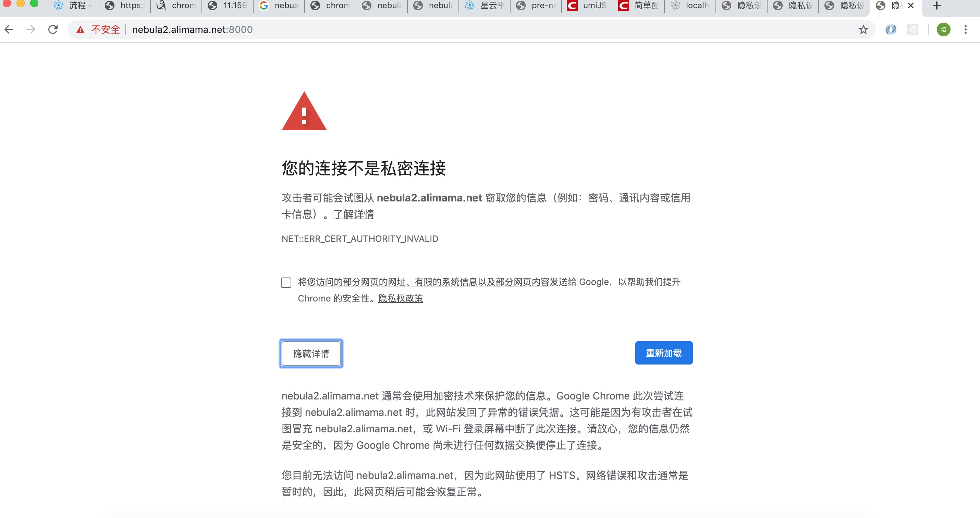
Task: Close the active tab with the X
Action: tap(911, 5)
